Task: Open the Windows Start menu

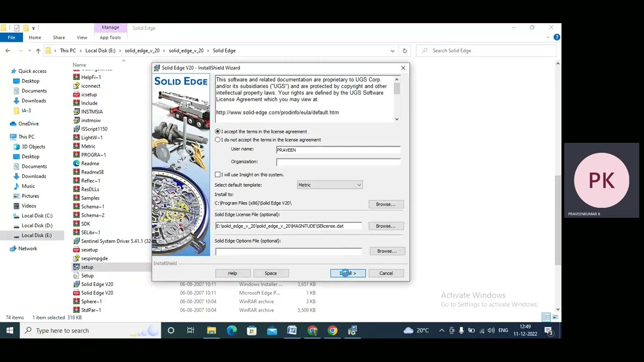Action: [x=10, y=330]
